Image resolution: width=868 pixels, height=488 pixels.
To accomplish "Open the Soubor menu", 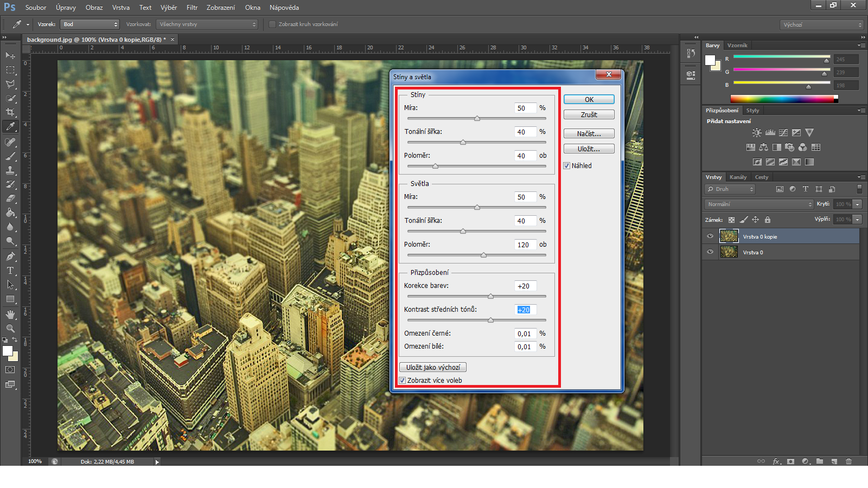I will 36,8.
